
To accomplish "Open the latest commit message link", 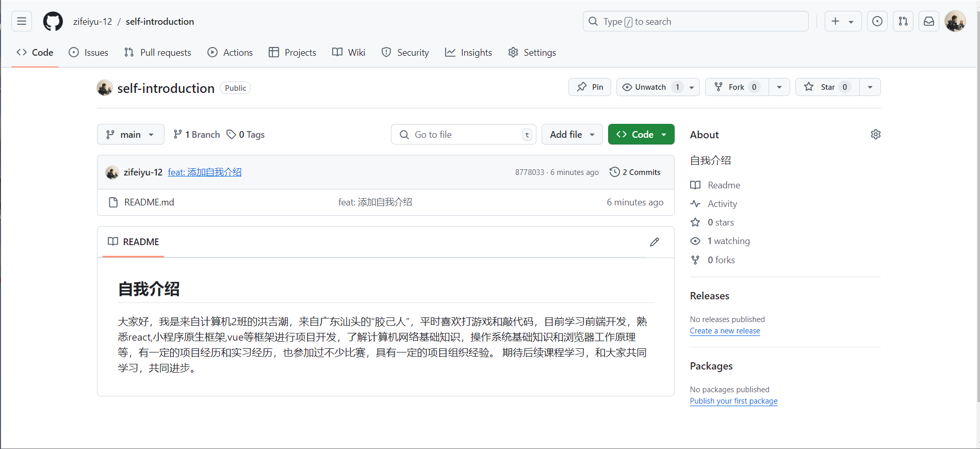I will coord(205,172).
